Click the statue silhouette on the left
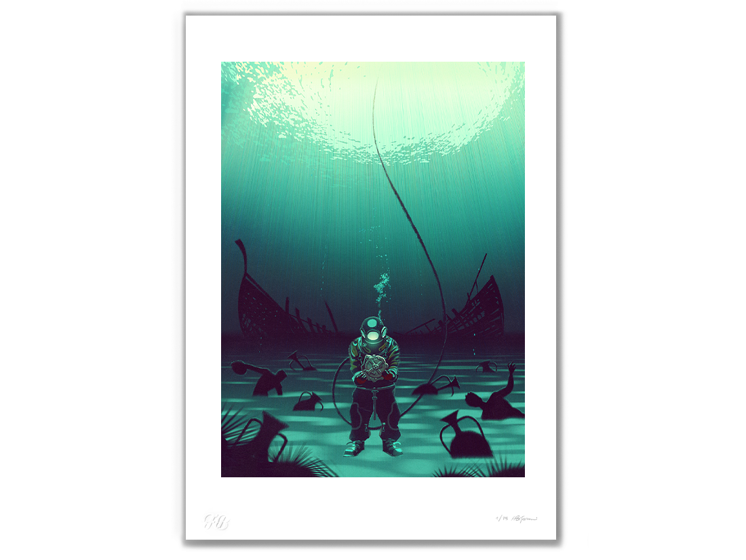This screenshot has width=746, height=560. [261, 378]
